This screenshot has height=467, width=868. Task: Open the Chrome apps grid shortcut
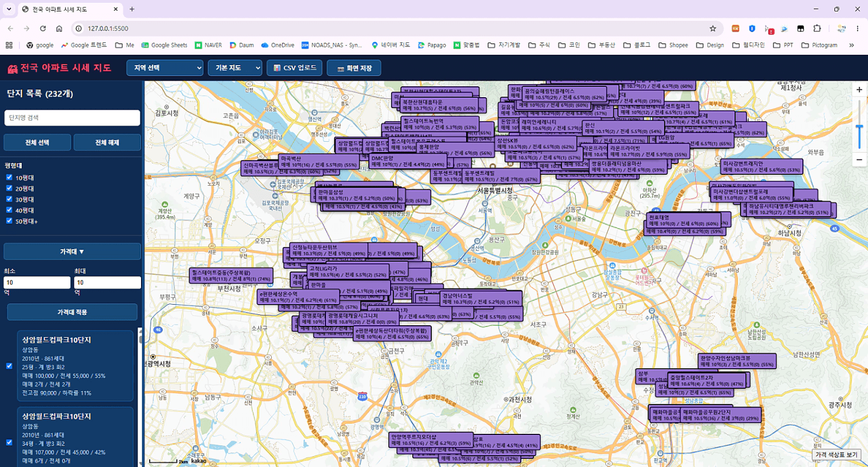(9, 45)
